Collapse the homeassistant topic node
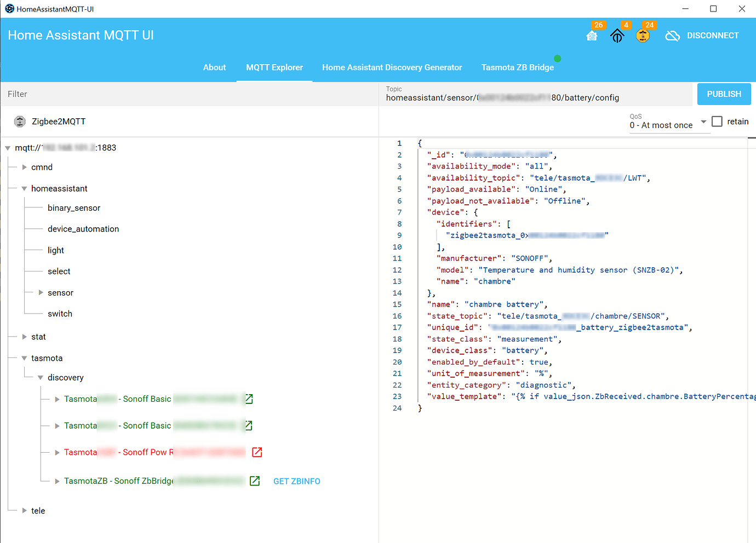 point(24,188)
